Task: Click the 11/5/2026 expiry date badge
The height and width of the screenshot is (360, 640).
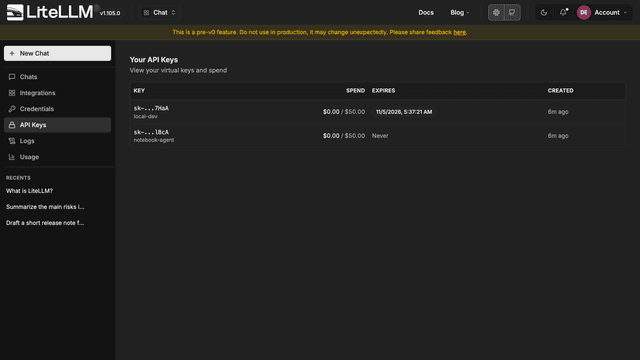Action: (x=404, y=112)
